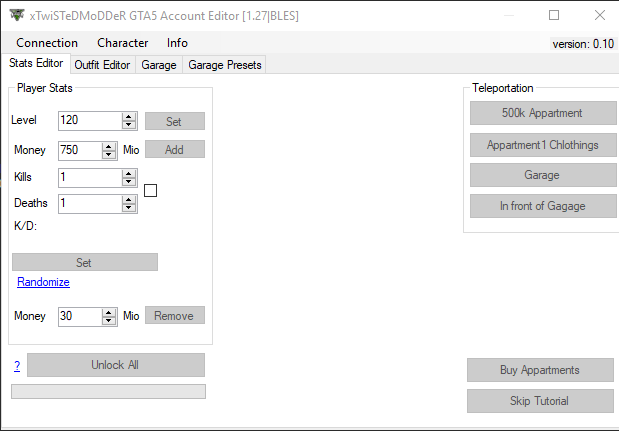Switch to the Garage tab

pyautogui.click(x=159, y=65)
